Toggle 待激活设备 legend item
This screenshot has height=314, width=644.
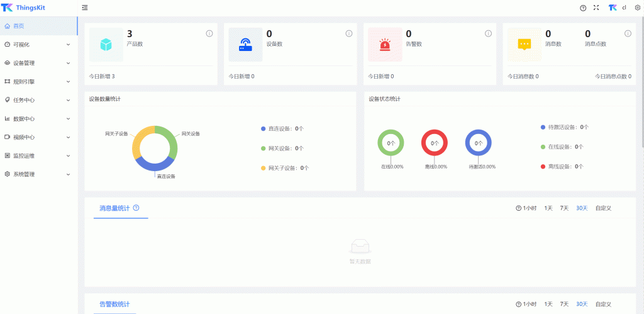click(x=565, y=127)
